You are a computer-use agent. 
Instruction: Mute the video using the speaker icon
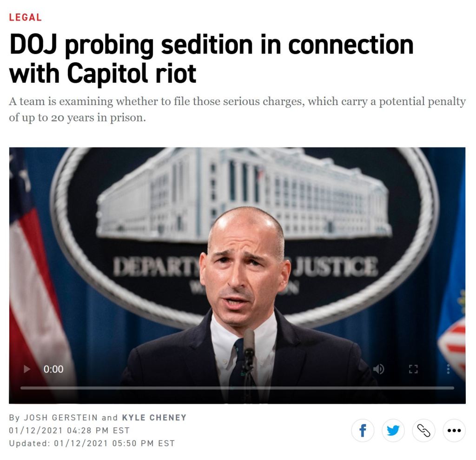click(378, 369)
